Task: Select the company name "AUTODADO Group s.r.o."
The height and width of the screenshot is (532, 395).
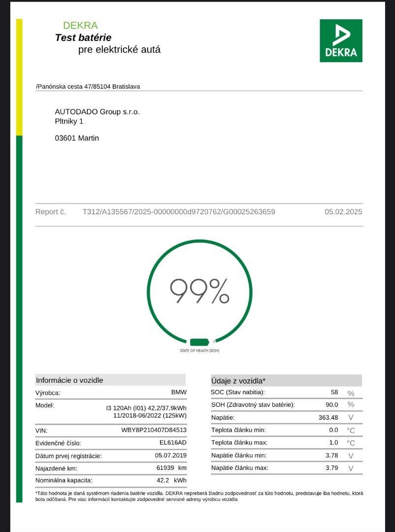Action: (97, 112)
